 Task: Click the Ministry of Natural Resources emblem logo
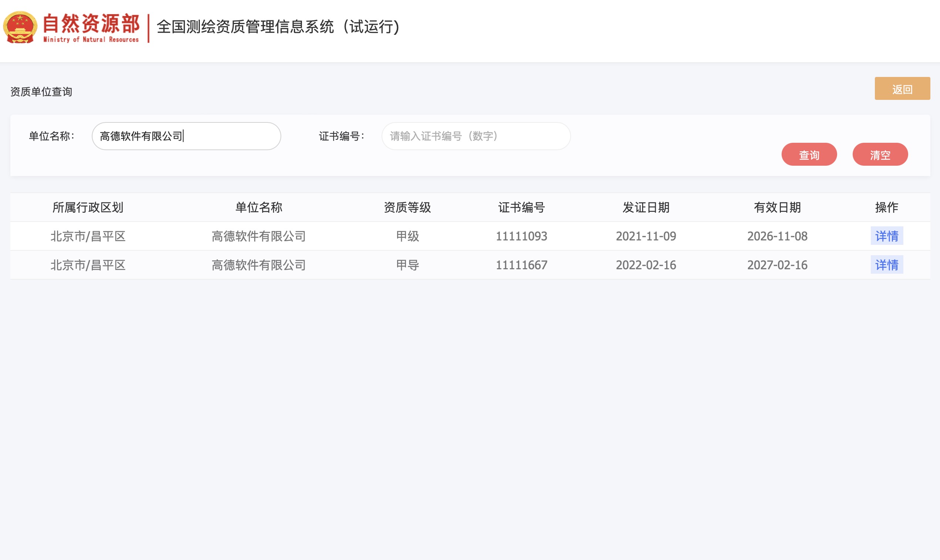pyautogui.click(x=20, y=27)
